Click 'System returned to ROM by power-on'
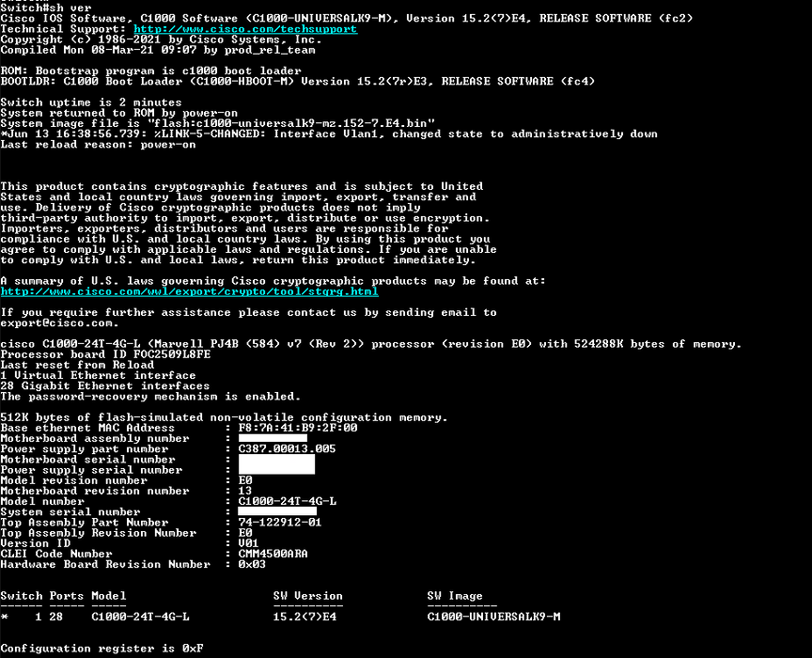 [119, 113]
